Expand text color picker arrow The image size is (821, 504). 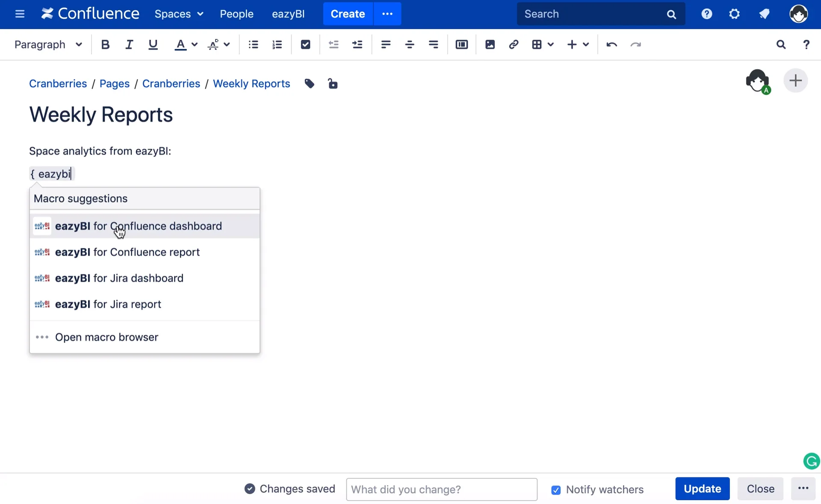pos(195,44)
